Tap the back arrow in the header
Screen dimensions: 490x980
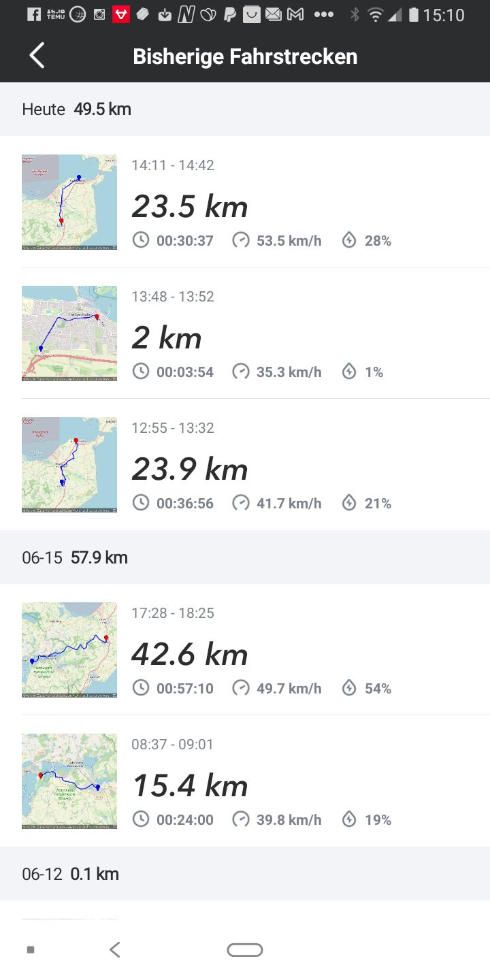[x=37, y=56]
